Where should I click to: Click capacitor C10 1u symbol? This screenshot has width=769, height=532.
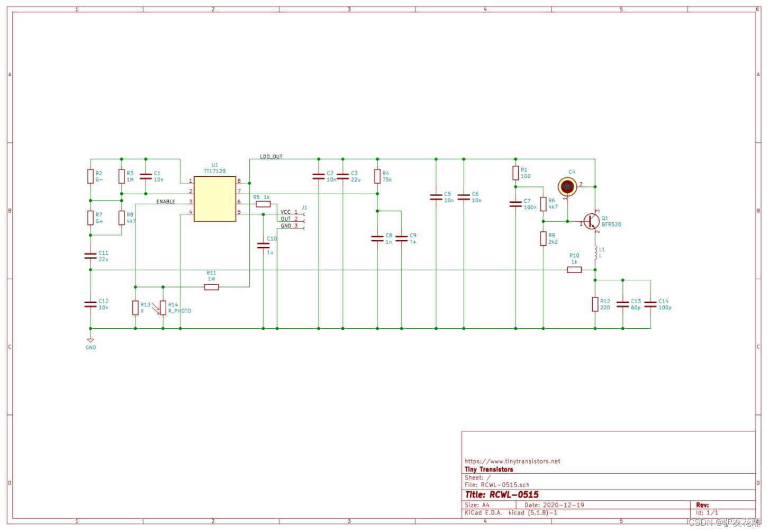263,245
